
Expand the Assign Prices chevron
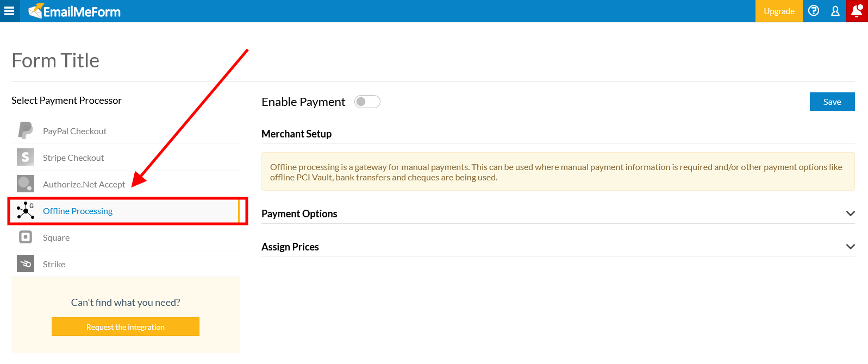pos(851,247)
